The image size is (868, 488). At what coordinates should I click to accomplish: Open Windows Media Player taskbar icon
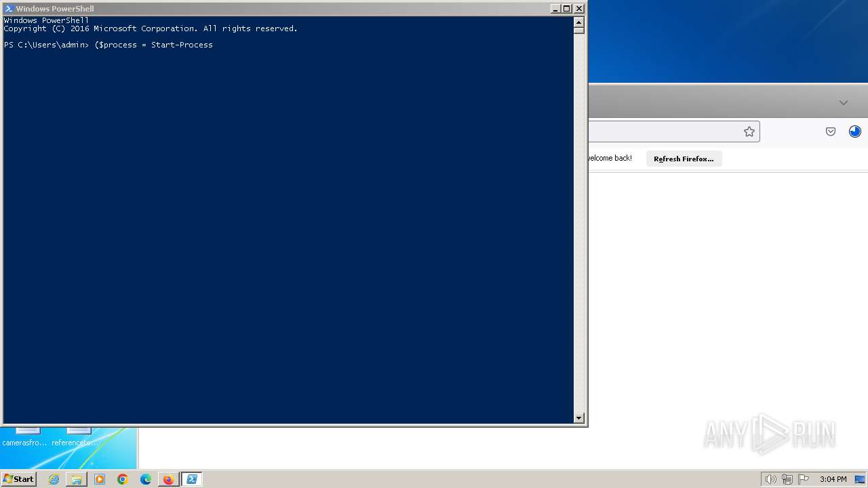(x=100, y=479)
